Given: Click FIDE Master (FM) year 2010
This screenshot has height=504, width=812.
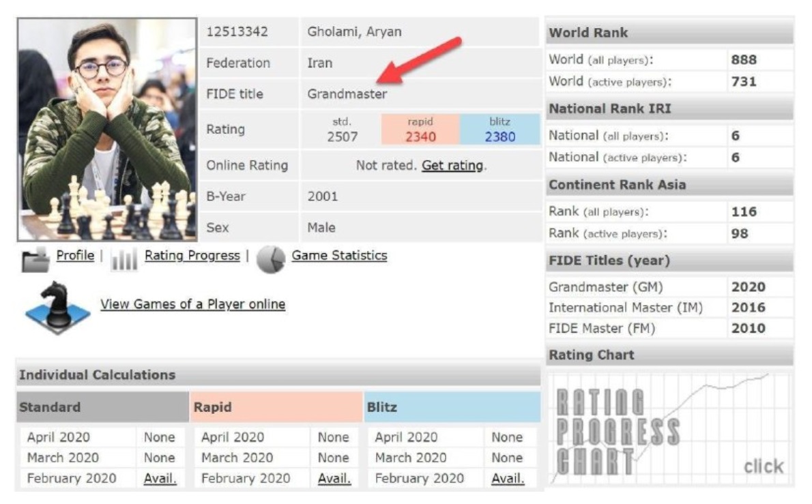Looking at the screenshot, I should (749, 328).
